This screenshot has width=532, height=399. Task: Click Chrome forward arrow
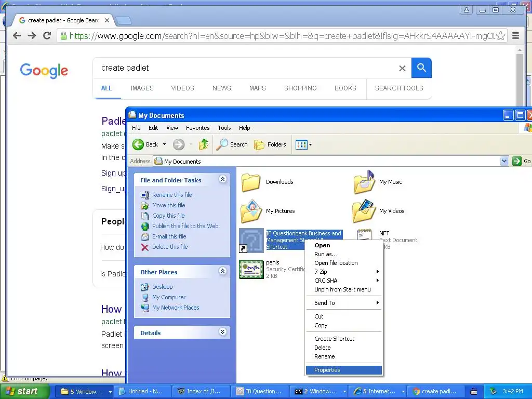(32, 36)
